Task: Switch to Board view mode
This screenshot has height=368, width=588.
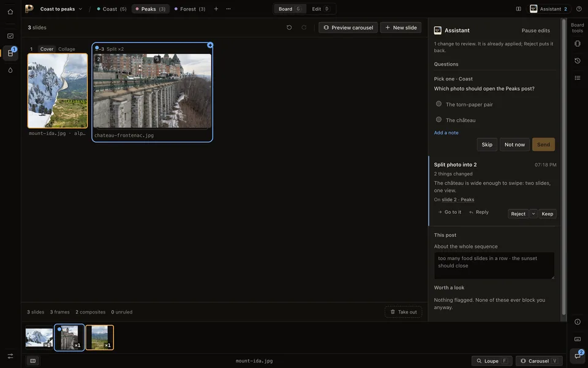Action: pyautogui.click(x=290, y=9)
